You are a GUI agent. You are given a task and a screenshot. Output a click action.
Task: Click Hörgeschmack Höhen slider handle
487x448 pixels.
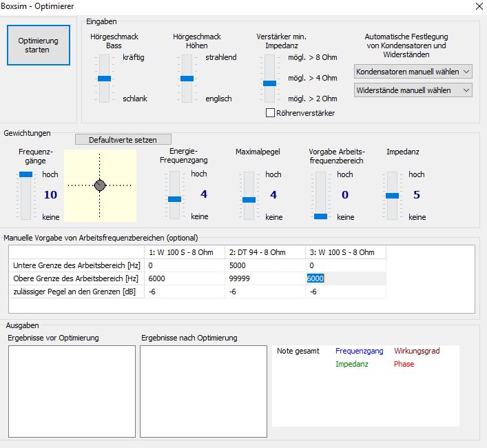(x=187, y=79)
